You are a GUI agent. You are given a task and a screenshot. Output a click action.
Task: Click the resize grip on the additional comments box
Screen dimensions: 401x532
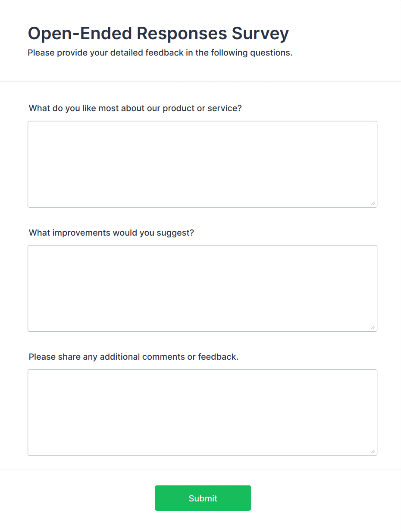coord(373,451)
